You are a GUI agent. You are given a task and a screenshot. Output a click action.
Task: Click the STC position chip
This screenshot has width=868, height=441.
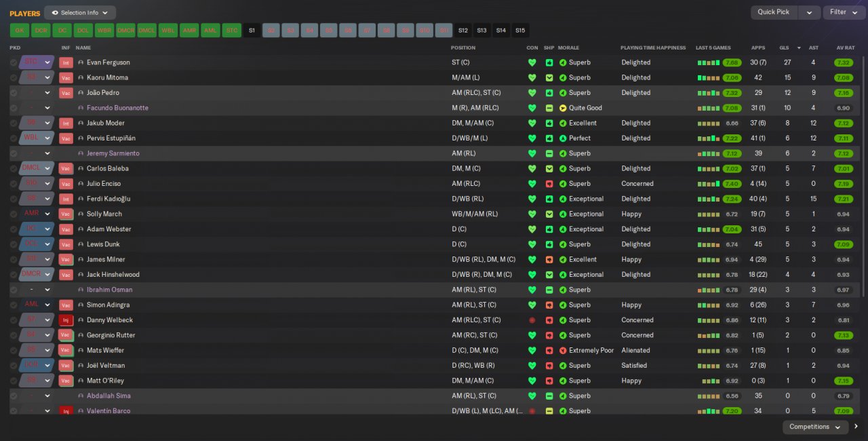pos(232,31)
